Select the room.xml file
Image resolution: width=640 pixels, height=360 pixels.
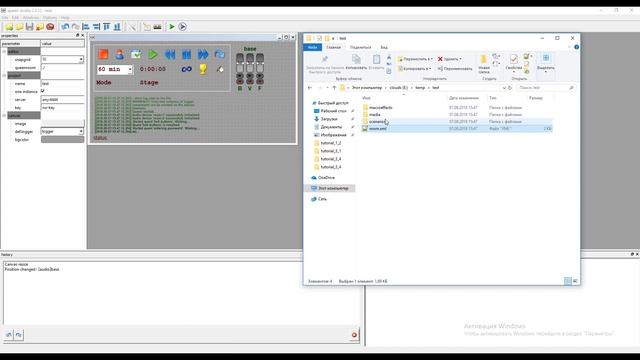[457, 129]
